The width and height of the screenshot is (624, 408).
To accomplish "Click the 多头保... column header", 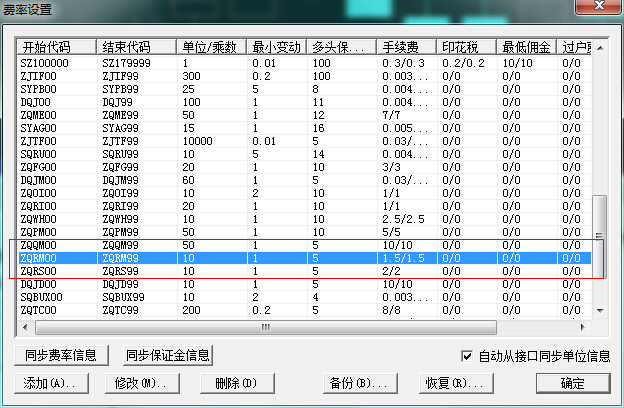I will point(341,47).
